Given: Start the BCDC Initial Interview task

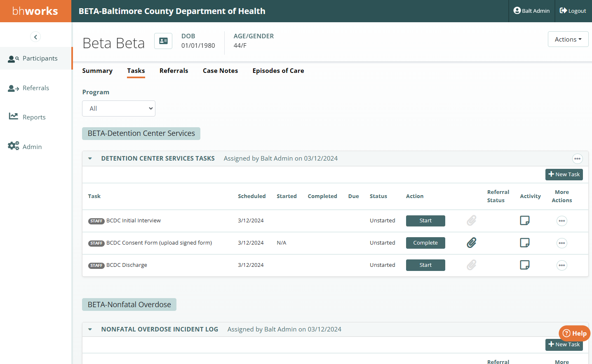Looking at the screenshot, I should (x=425, y=221).
